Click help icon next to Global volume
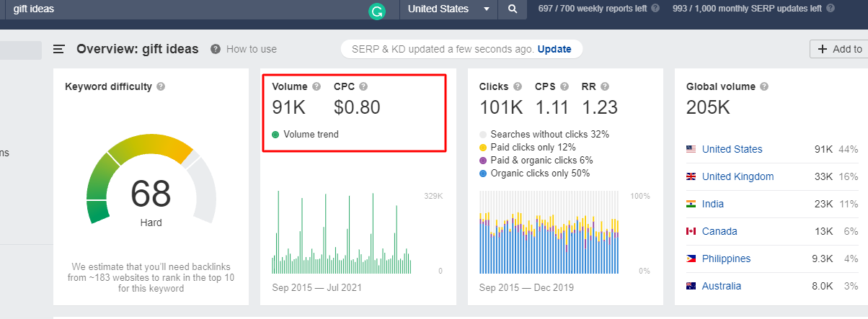This screenshot has width=868, height=319. (x=764, y=86)
